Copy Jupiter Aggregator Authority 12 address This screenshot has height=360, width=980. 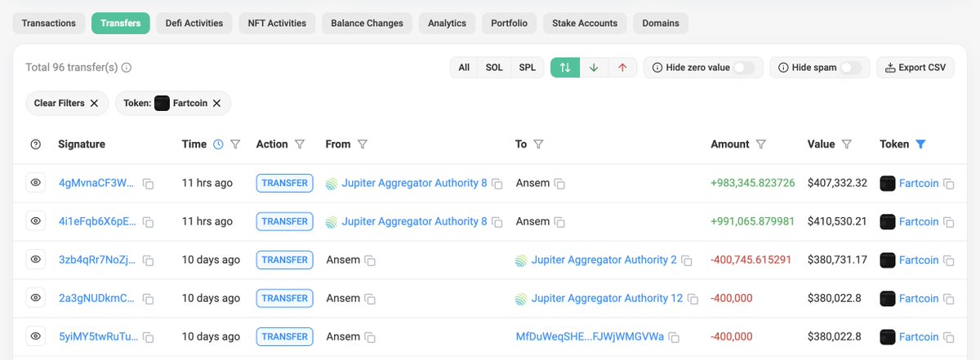(x=693, y=299)
